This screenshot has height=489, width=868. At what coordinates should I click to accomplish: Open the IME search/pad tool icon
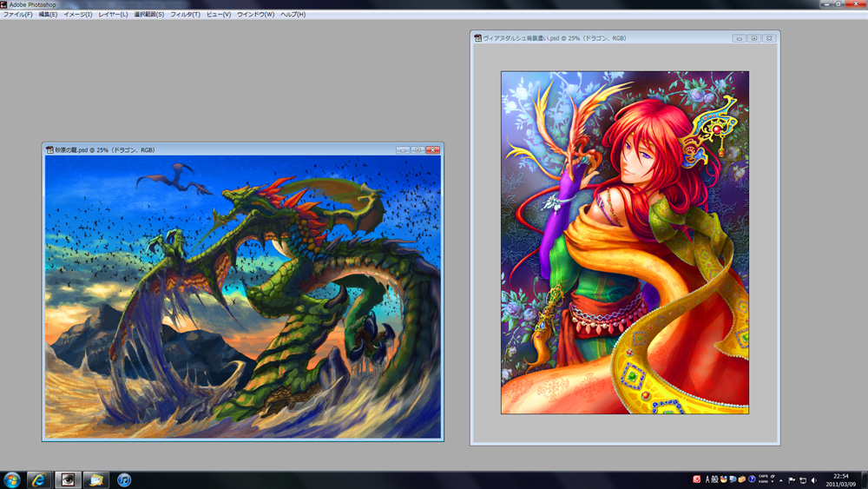tap(733, 479)
